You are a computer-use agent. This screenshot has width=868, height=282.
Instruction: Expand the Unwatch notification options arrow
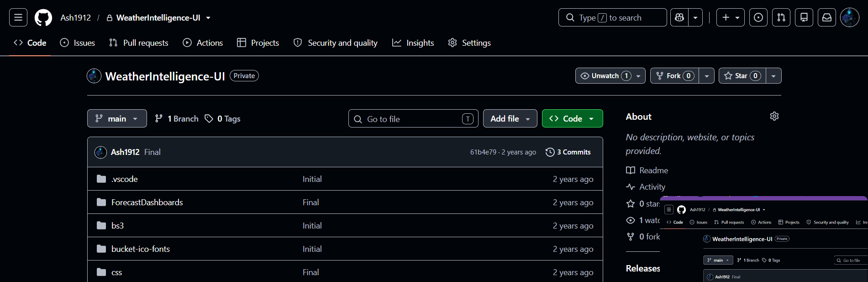tap(639, 76)
